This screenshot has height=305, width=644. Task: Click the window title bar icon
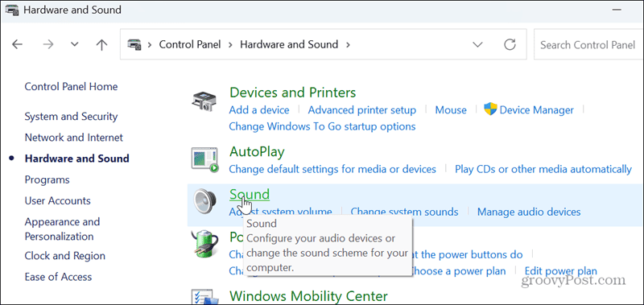(x=11, y=10)
